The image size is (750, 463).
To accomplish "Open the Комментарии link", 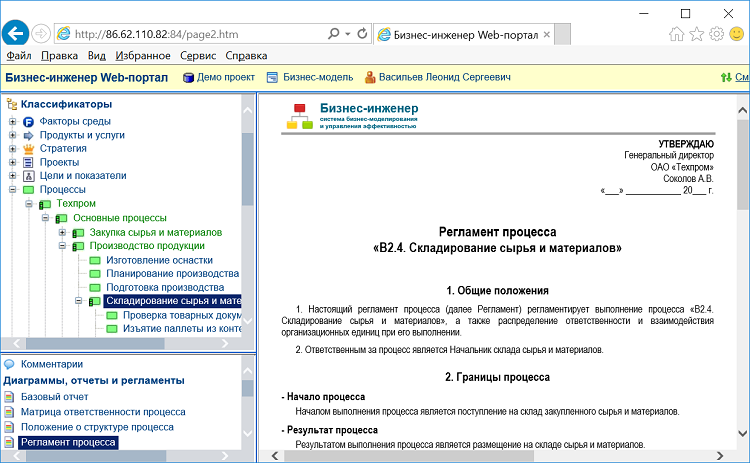I will 52,364.
